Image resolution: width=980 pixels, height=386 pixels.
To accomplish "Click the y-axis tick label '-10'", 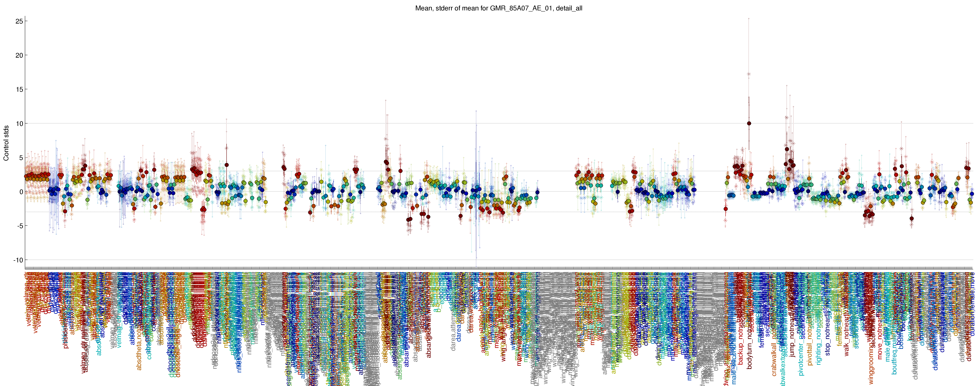I will pyautogui.click(x=18, y=260).
